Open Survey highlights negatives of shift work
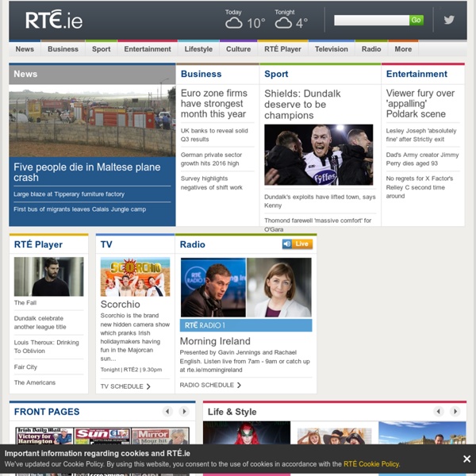This screenshot has width=476, height=476. tap(212, 183)
